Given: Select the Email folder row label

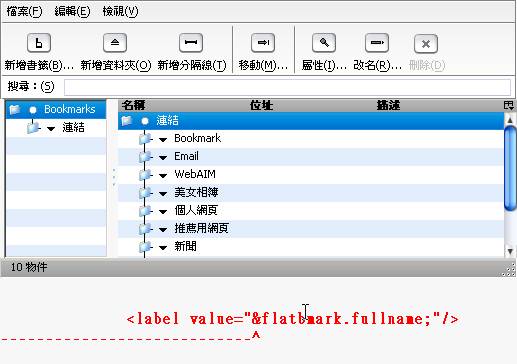Looking at the screenshot, I should click(x=186, y=156).
